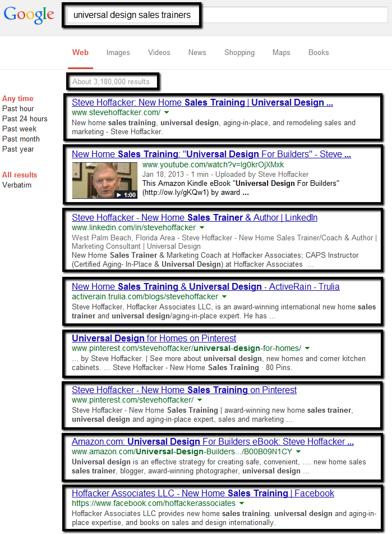Click the About 3,180,000 results text
Image resolution: width=392 pixels, height=534 pixels.
(111, 82)
